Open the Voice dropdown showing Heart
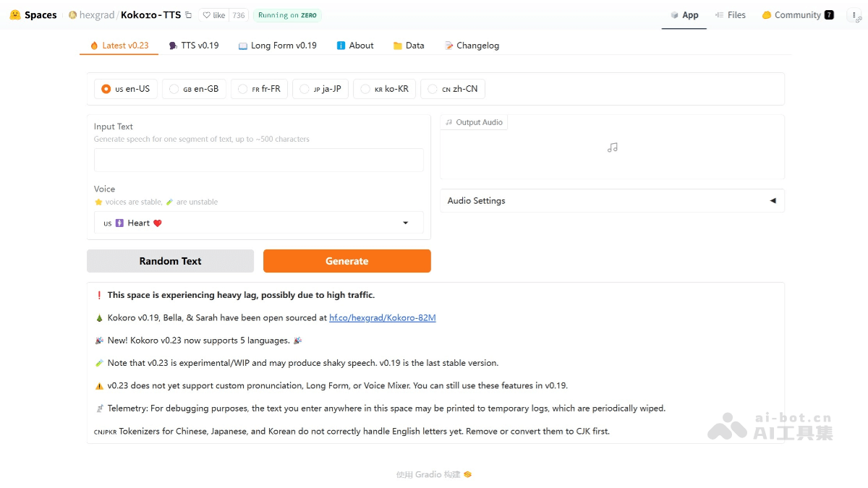Image resolution: width=868 pixels, height=488 pixels. [259, 223]
